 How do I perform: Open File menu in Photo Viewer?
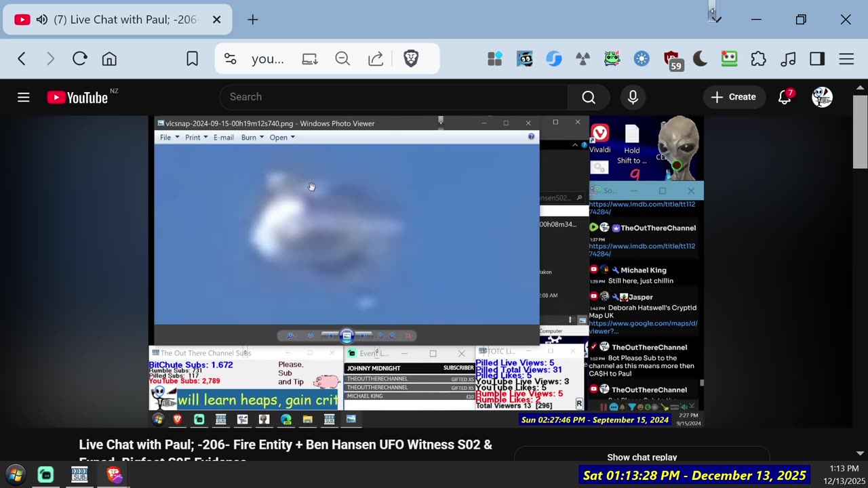tap(170, 138)
